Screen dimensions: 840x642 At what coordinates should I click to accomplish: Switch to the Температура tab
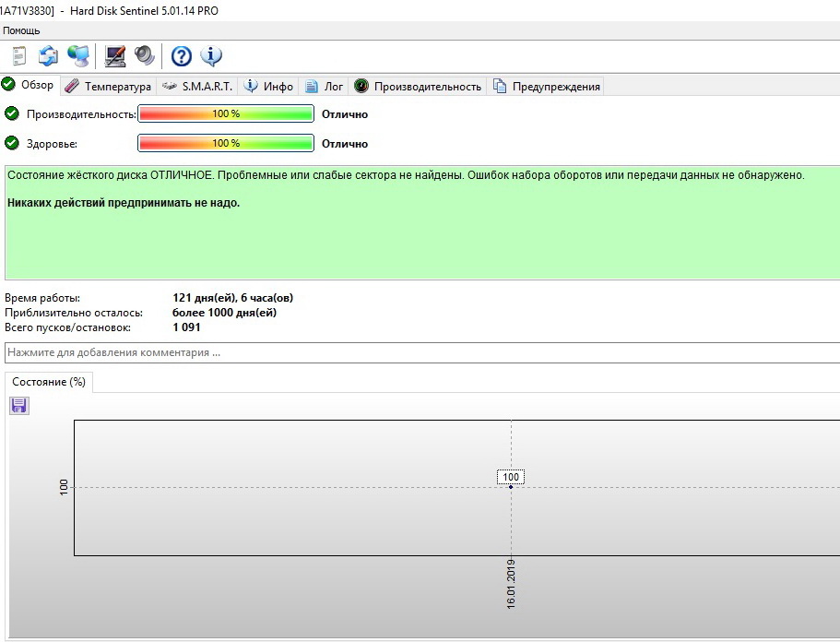(108, 87)
